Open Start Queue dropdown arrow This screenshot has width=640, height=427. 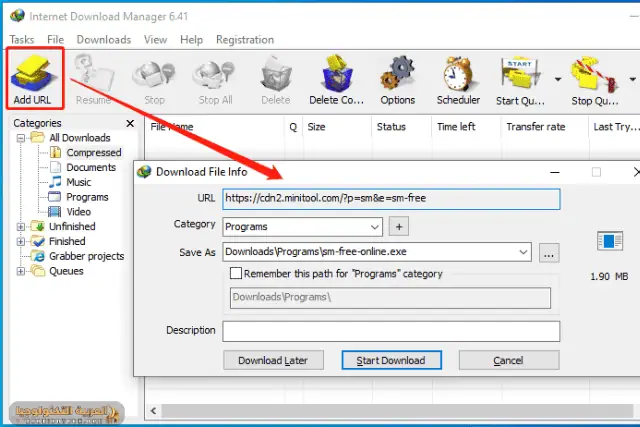click(558, 79)
